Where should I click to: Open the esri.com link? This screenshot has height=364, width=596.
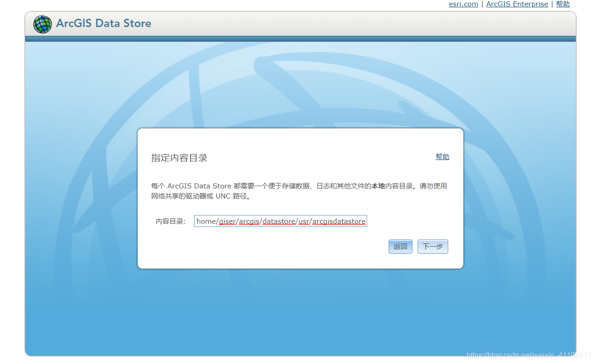(463, 4)
